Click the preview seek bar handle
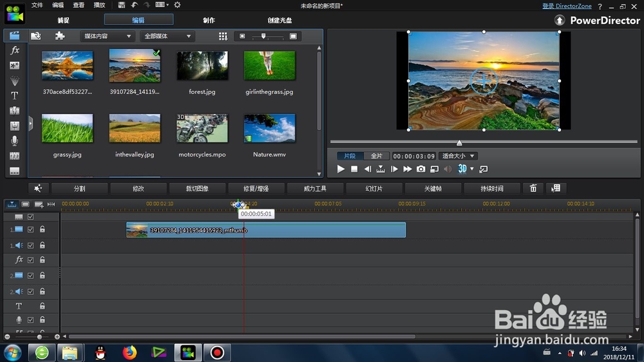The height and width of the screenshot is (362, 644). pos(459,142)
